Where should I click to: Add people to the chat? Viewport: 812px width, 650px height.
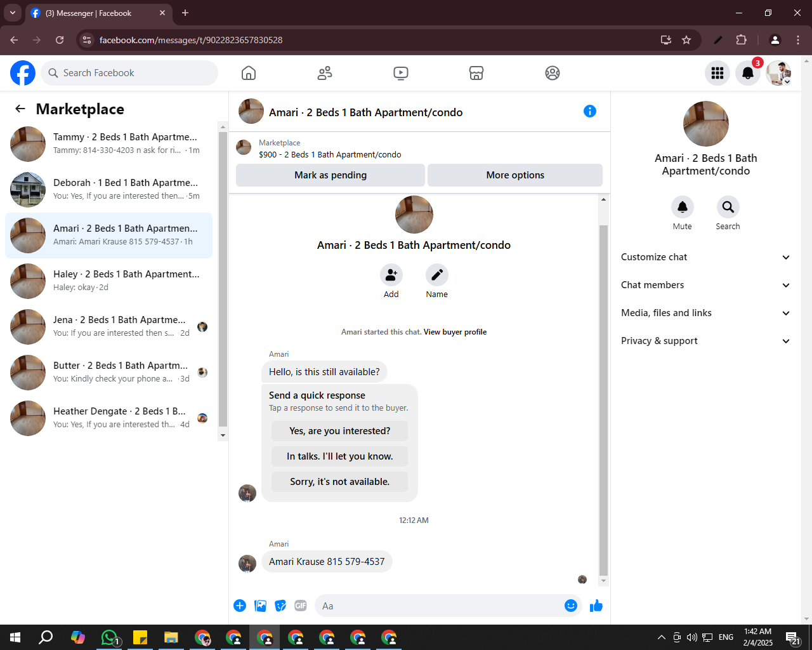pyautogui.click(x=391, y=275)
